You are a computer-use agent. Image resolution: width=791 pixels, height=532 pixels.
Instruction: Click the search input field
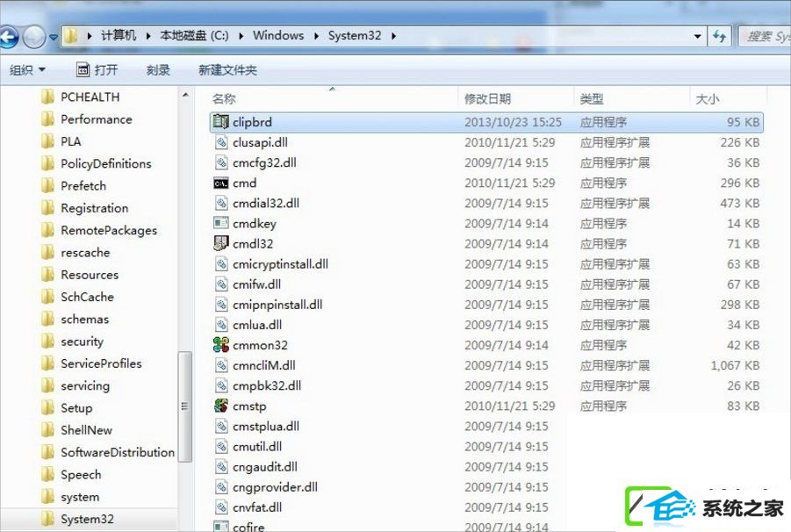coord(766,37)
